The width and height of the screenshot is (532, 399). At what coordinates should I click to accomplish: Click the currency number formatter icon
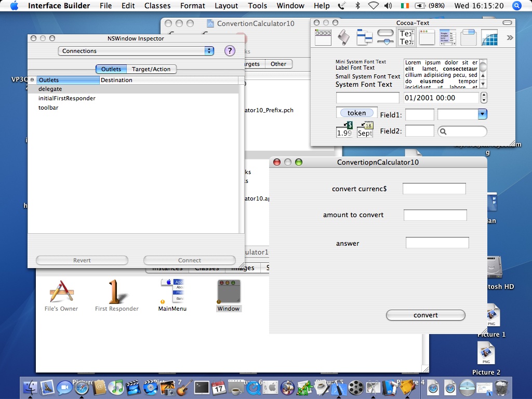tap(344, 129)
